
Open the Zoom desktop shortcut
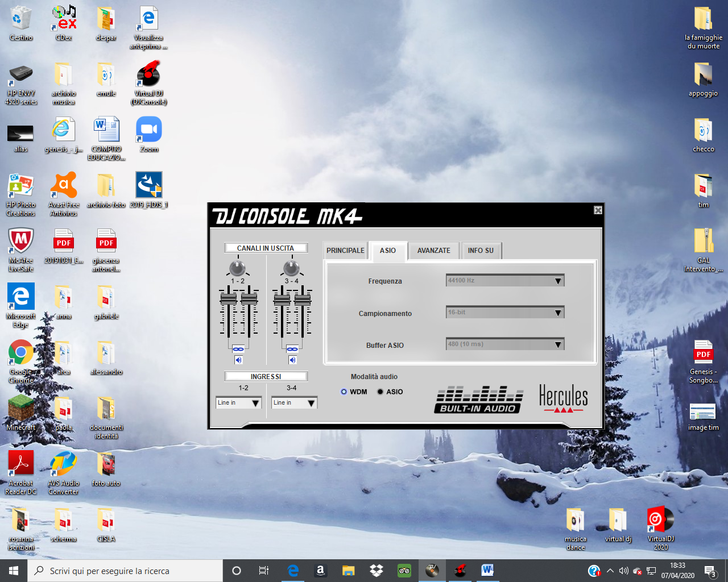[149, 135]
